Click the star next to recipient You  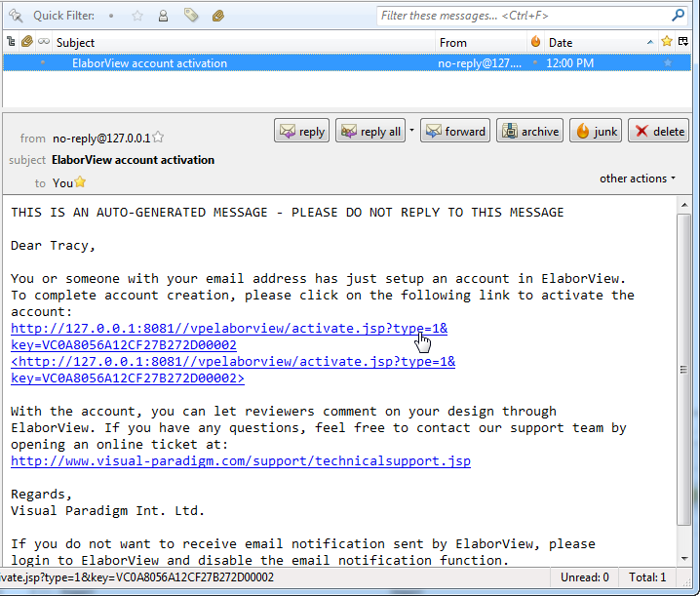coord(80,181)
